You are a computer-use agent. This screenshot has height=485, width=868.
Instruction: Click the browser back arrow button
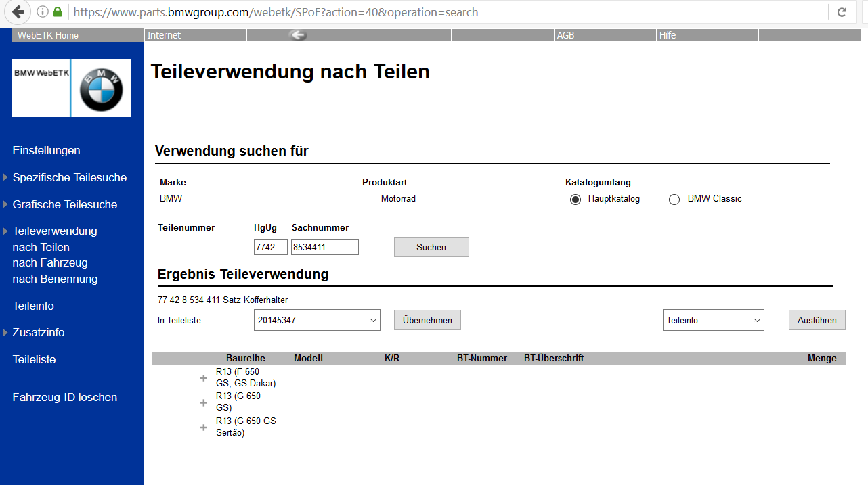[18, 11]
